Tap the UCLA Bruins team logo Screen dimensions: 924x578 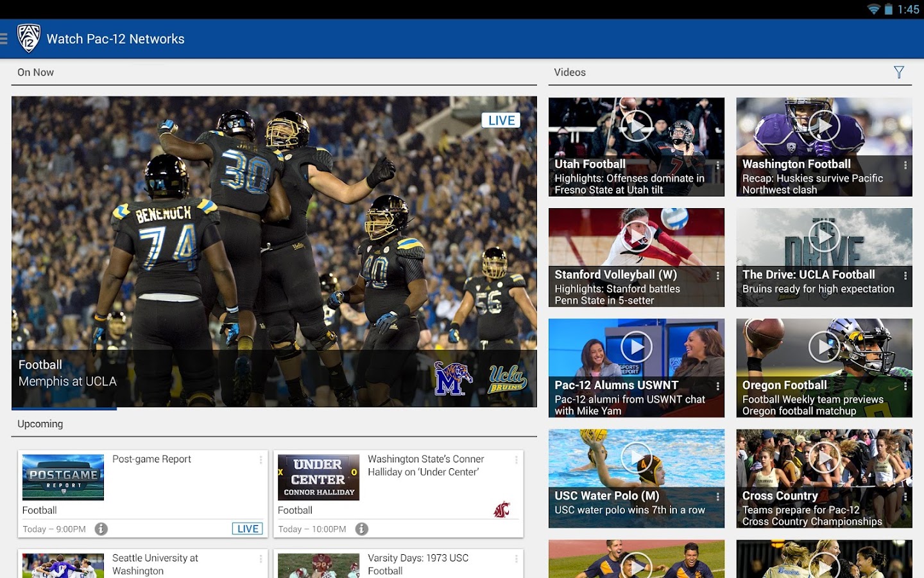[x=508, y=378]
